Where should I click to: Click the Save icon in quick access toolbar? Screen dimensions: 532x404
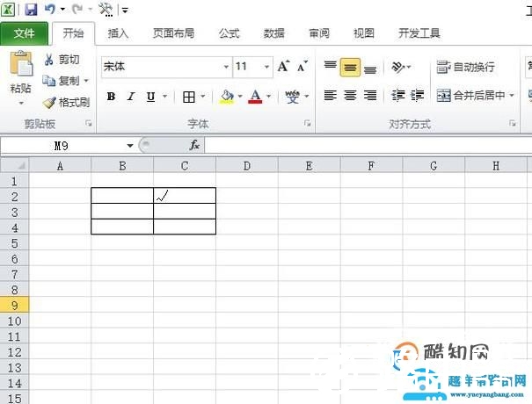[31, 9]
